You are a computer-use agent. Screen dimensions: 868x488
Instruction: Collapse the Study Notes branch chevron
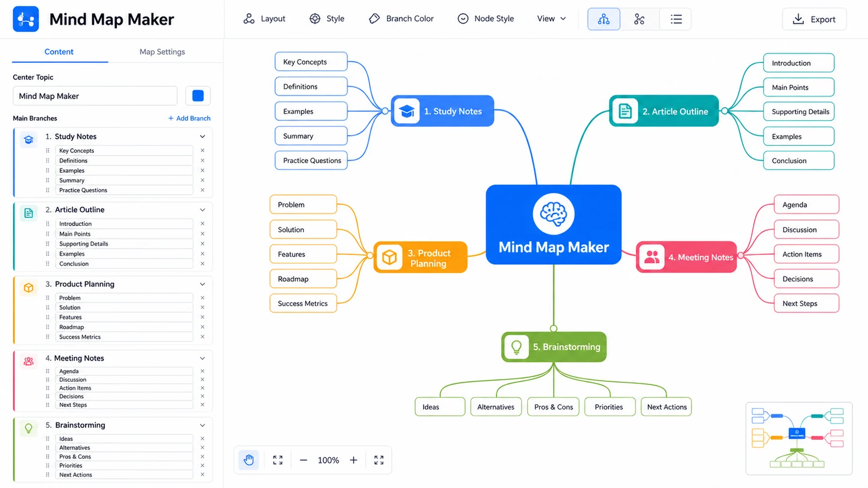click(x=202, y=137)
